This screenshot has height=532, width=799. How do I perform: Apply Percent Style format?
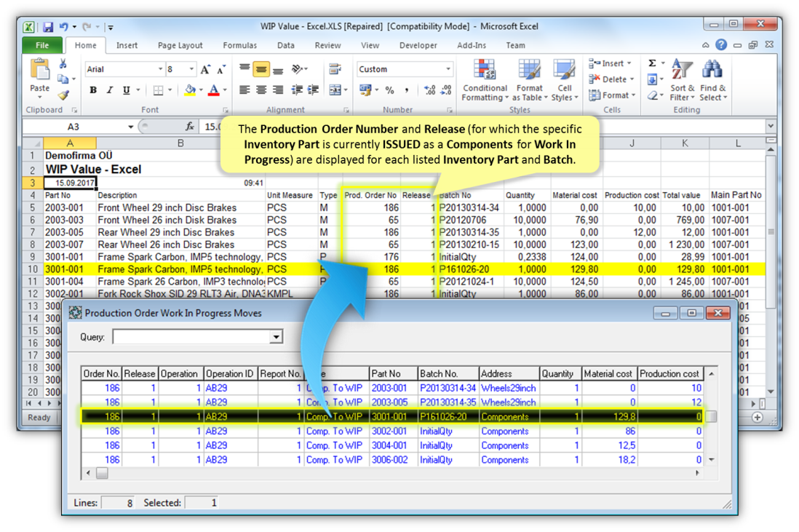coord(390,91)
